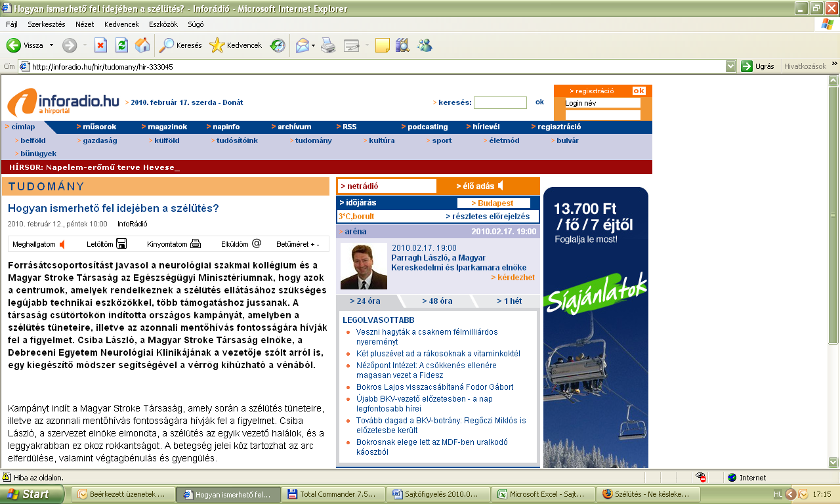
Task: Expand the Hivatkozások links chevron
Action: pyautogui.click(x=835, y=64)
